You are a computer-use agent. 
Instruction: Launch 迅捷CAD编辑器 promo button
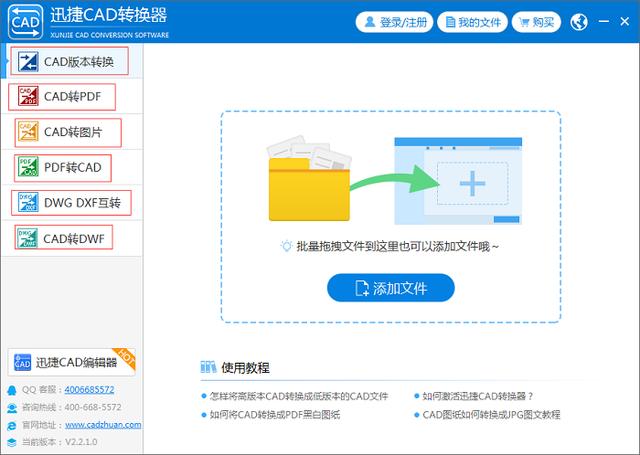coord(71,362)
